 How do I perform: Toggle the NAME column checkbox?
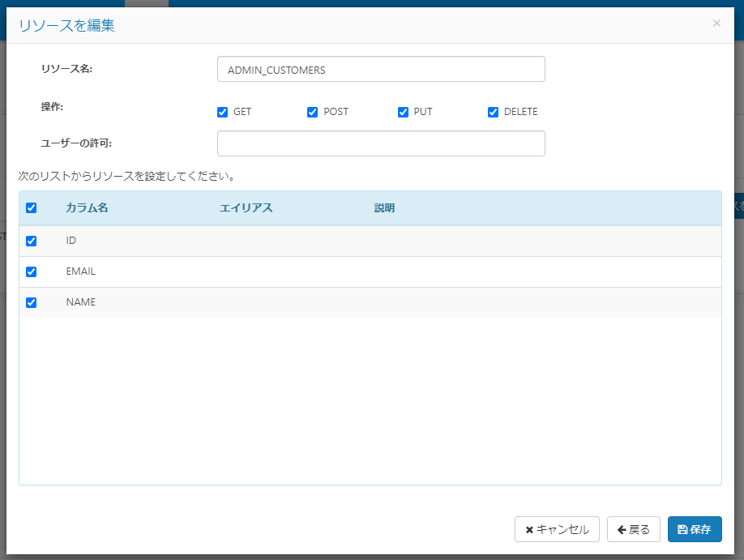click(x=32, y=302)
